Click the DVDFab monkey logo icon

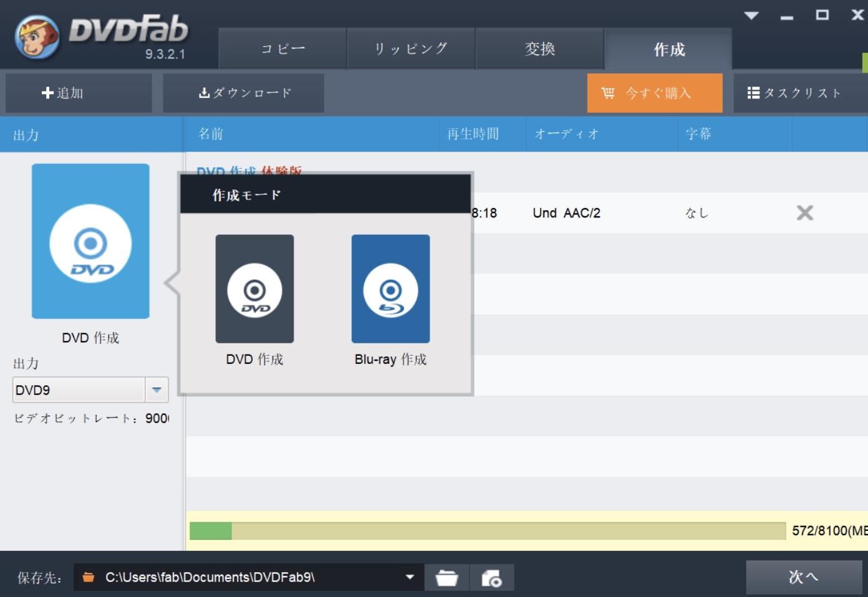[x=37, y=37]
